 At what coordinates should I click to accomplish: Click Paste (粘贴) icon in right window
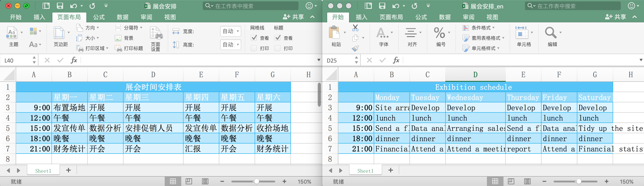pos(334,32)
